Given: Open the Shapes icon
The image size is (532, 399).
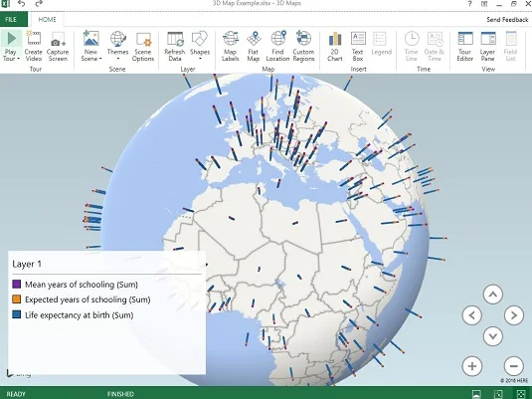Looking at the screenshot, I should click(x=200, y=39).
